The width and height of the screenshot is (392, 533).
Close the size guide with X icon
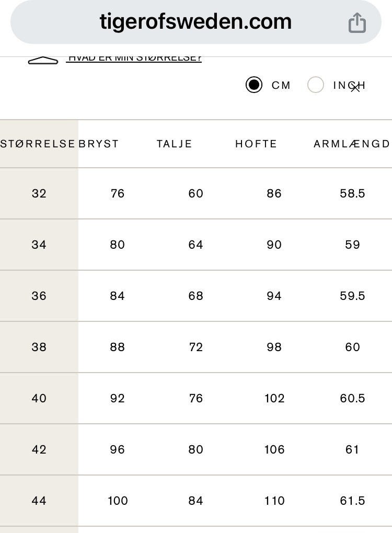click(355, 88)
